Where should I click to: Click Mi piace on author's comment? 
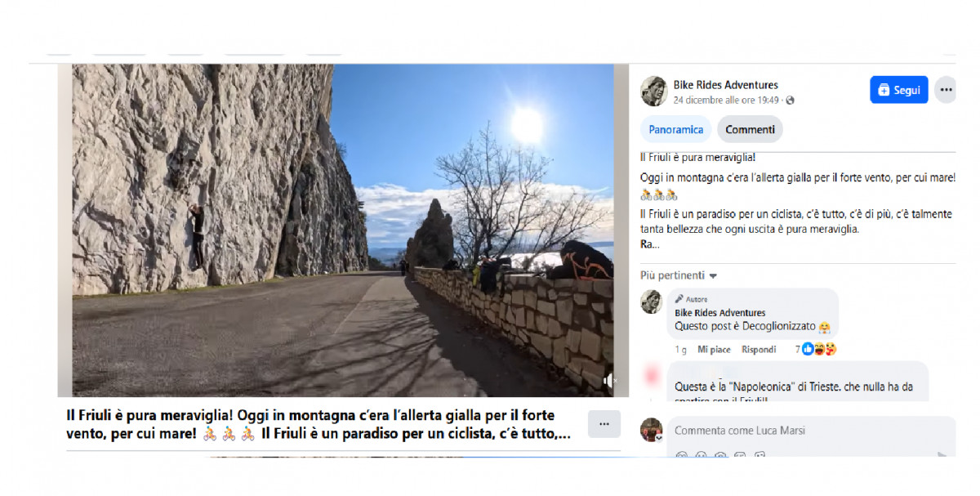tap(714, 350)
